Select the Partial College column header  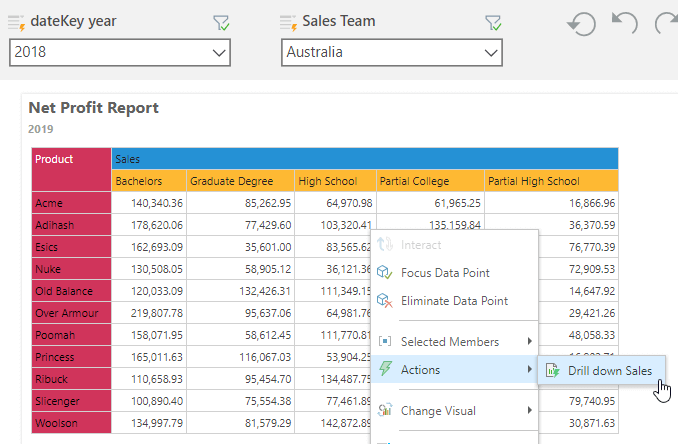pos(430,181)
